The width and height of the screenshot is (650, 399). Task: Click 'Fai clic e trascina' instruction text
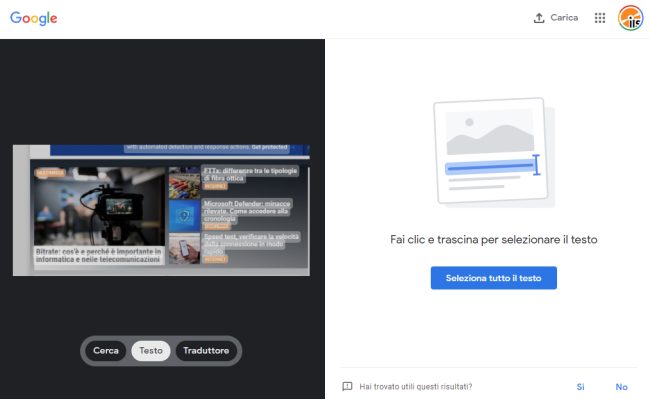494,239
